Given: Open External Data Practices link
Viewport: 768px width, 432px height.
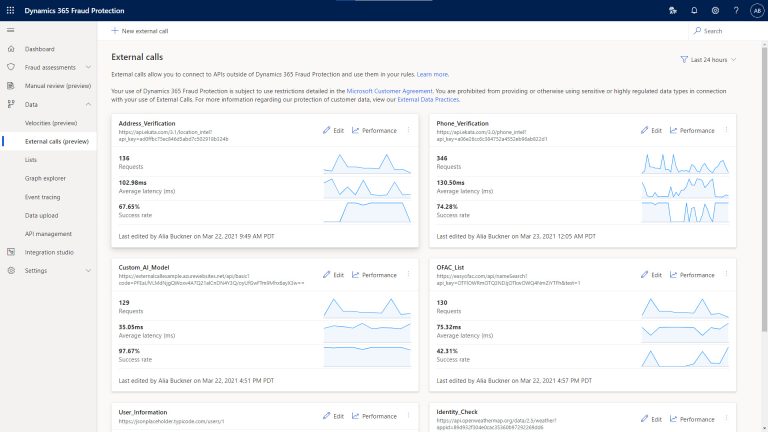Looking at the screenshot, I should [428, 99].
